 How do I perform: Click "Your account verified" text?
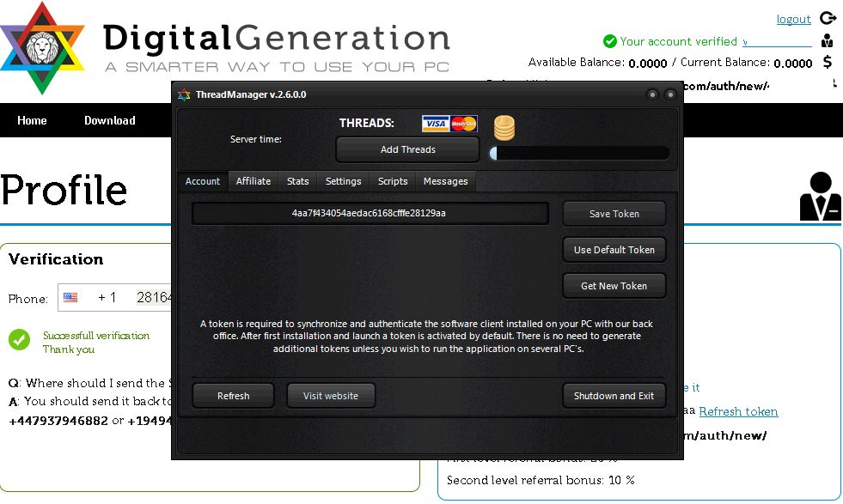679,41
